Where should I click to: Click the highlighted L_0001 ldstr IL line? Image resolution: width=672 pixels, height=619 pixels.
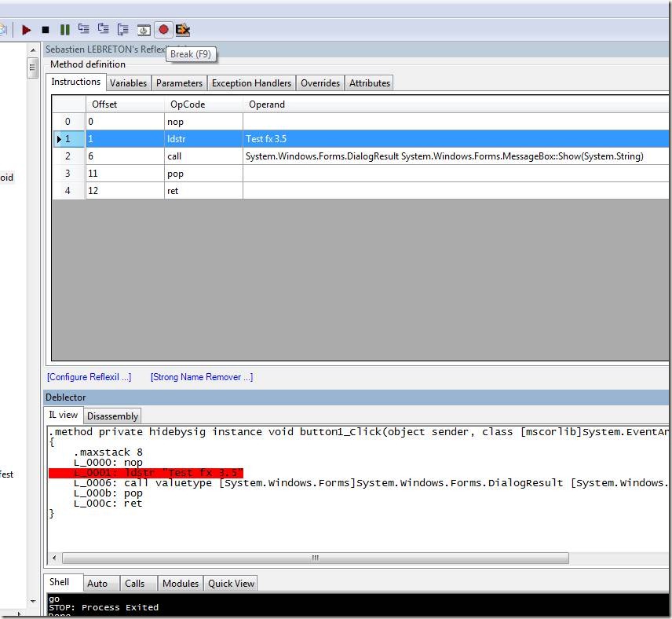pyautogui.click(x=146, y=473)
